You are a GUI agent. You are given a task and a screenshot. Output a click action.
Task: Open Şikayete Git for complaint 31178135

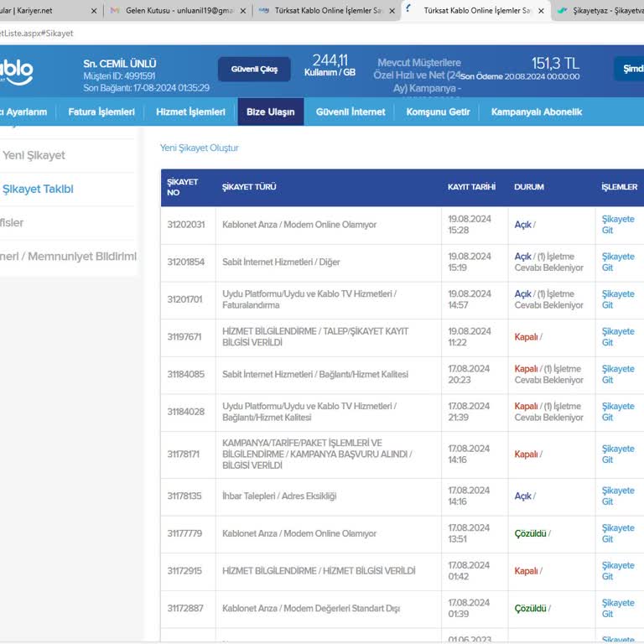click(618, 496)
